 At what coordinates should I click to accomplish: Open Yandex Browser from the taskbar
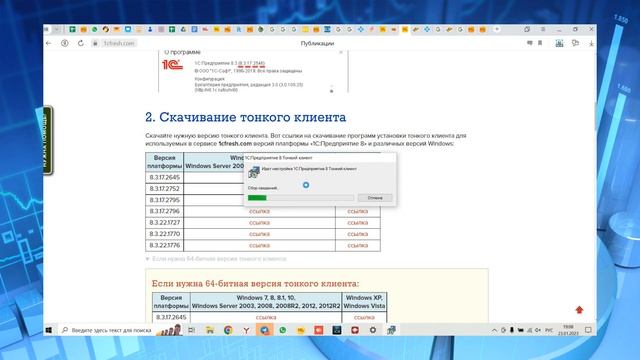(246, 330)
